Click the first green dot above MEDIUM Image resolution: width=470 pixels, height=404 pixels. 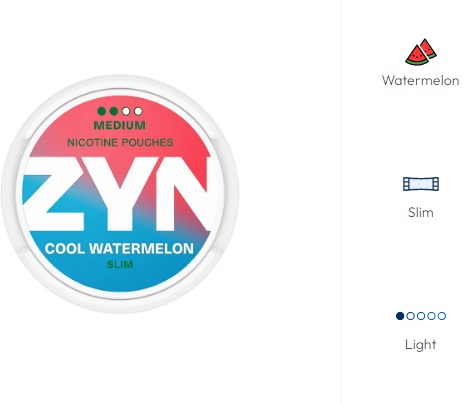pyautogui.click(x=102, y=111)
